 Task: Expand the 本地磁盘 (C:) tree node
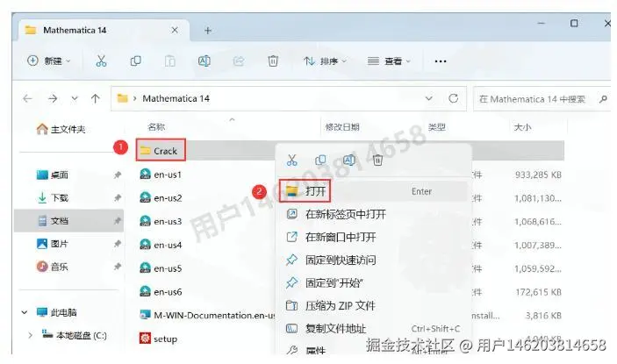click(31, 335)
